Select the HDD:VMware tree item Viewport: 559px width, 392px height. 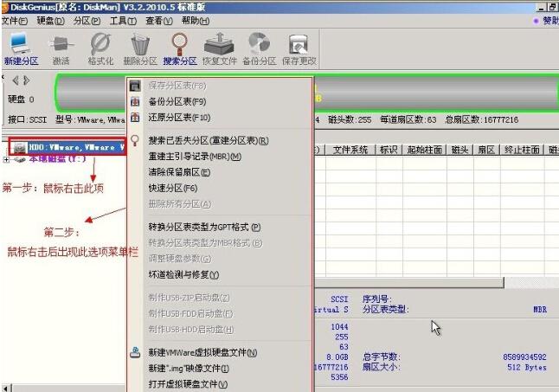(77, 147)
